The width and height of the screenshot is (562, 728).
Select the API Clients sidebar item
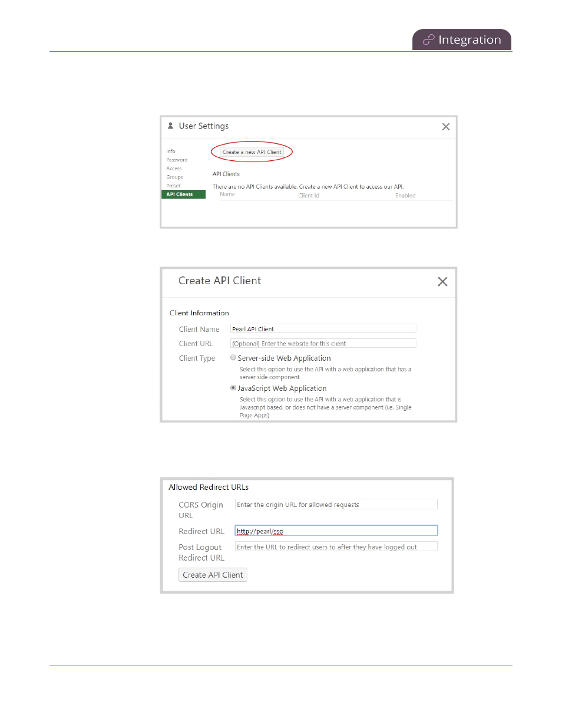[183, 195]
